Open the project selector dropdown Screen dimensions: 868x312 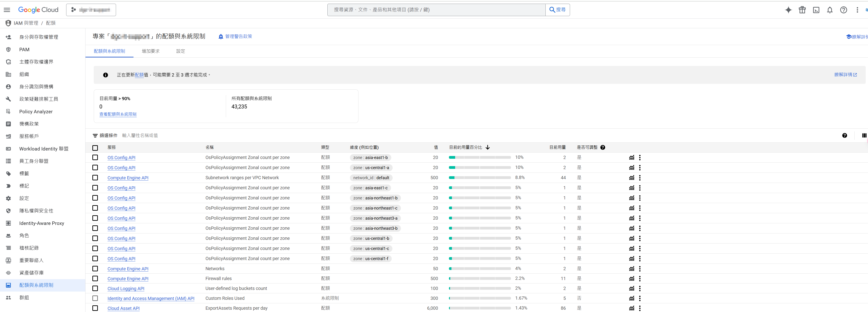(91, 10)
